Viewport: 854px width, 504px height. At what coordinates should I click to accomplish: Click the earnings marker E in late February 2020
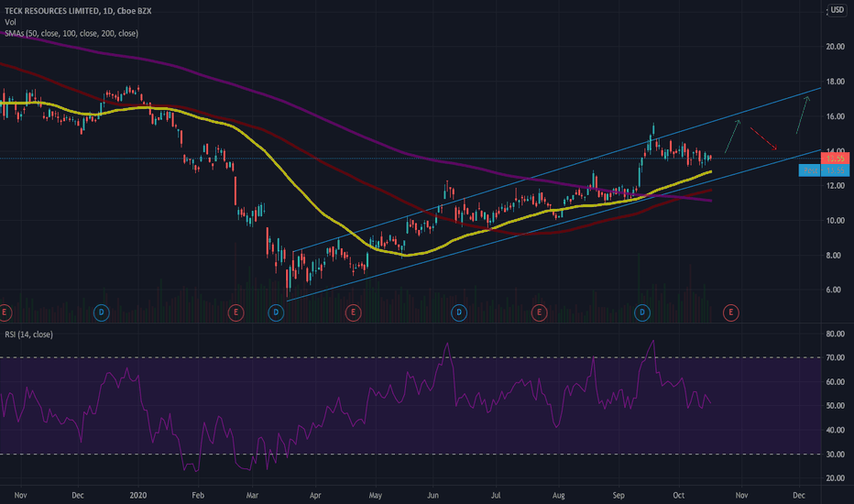[x=235, y=312]
